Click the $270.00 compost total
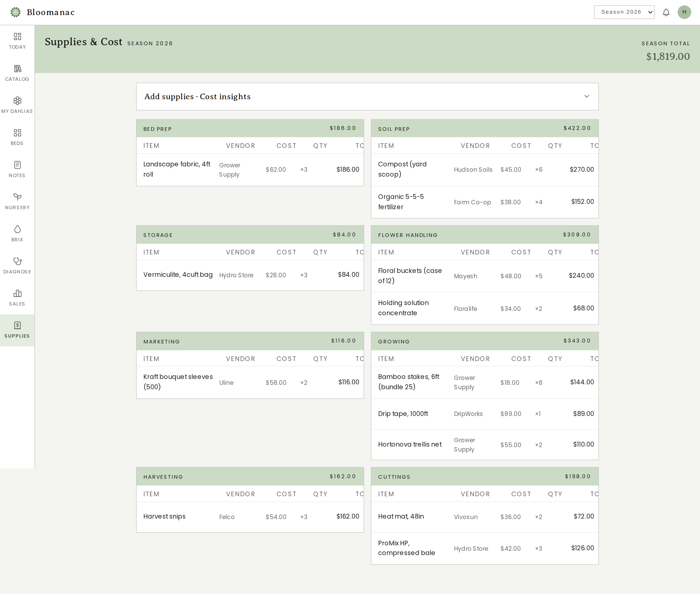The image size is (700, 594). click(582, 169)
